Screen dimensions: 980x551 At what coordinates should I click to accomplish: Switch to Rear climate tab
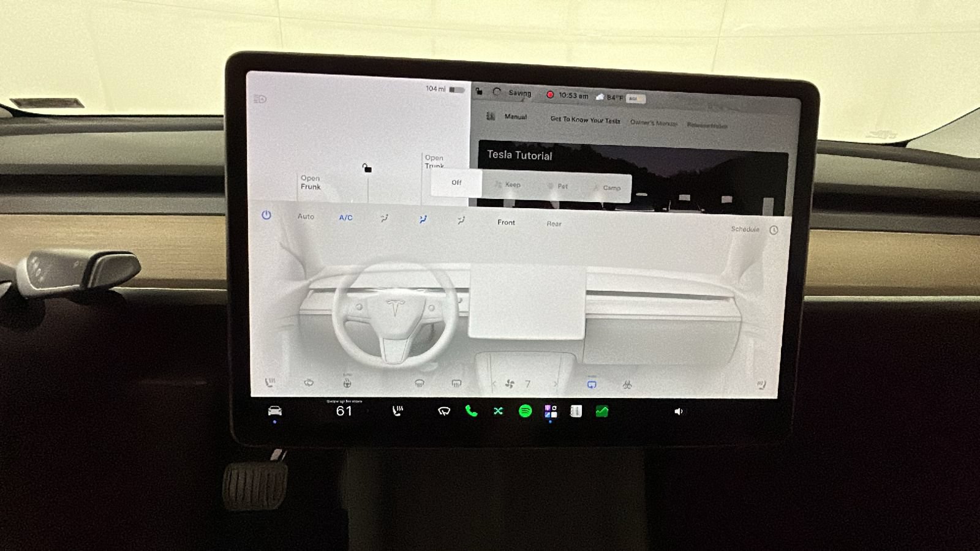[554, 223]
